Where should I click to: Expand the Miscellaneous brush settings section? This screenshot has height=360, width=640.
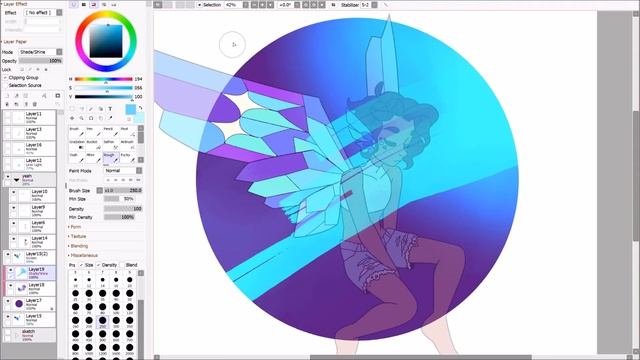pyautogui.click(x=83, y=255)
